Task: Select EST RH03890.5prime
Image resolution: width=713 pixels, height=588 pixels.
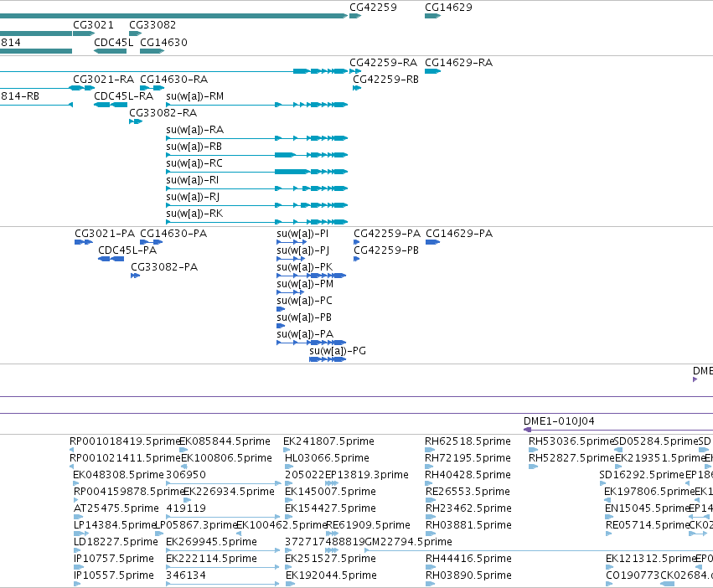Action: tap(469, 575)
